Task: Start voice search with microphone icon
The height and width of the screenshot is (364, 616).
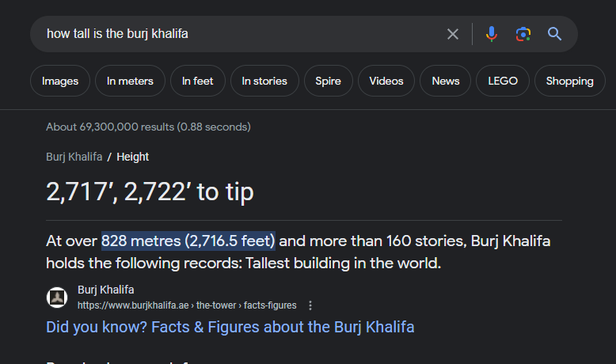Action: [491, 34]
